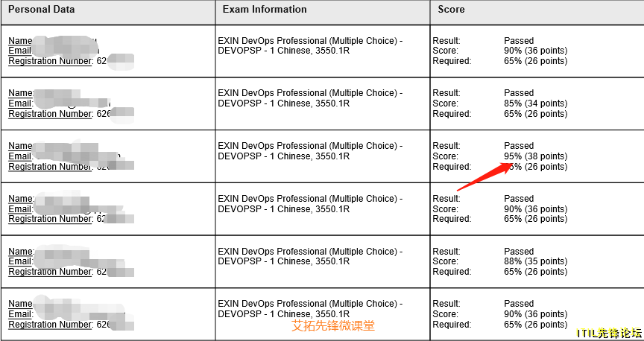Select the 95% (38 points) score
The width and height of the screenshot is (644, 341).
coord(536,156)
